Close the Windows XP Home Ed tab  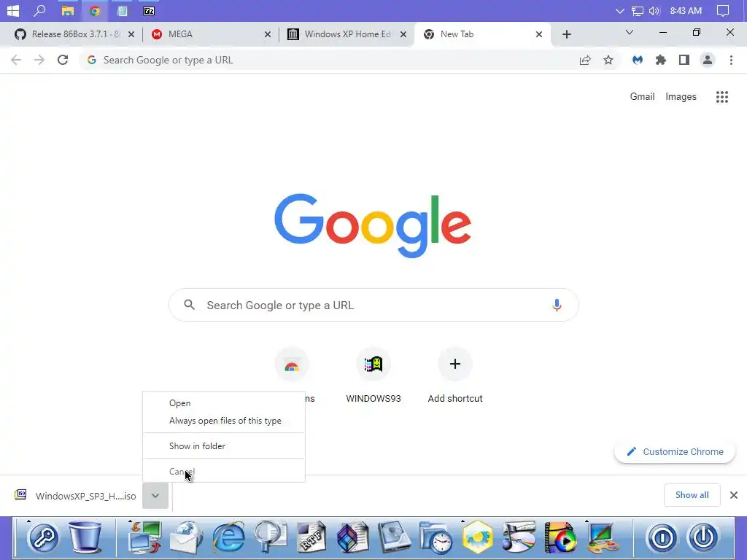click(403, 34)
